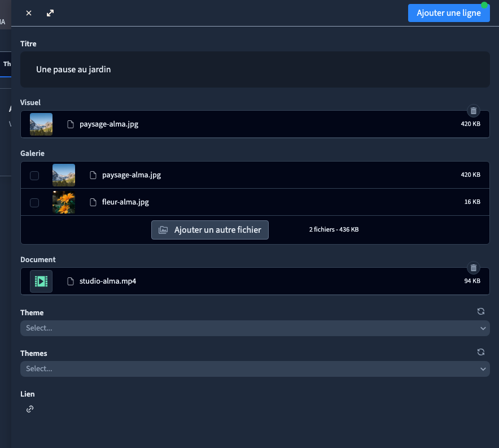Refresh the Themes field options
This screenshot has width=499, height=448.
[x=481, y=352]
